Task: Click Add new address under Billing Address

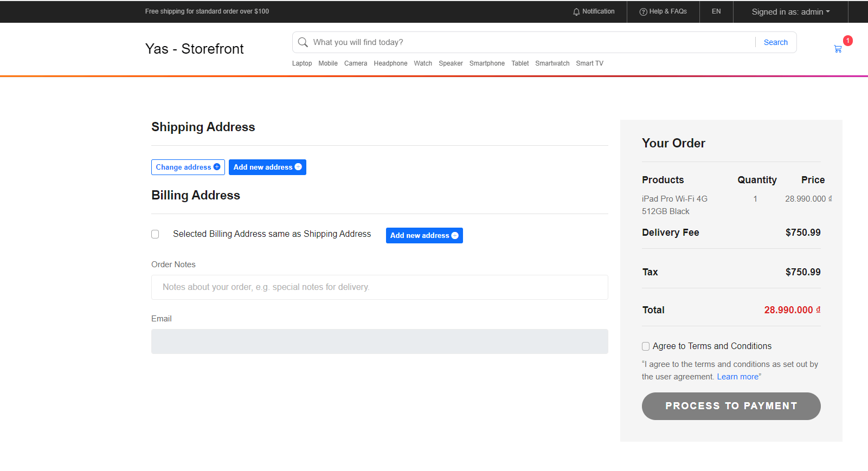Action: click(425, 236)
